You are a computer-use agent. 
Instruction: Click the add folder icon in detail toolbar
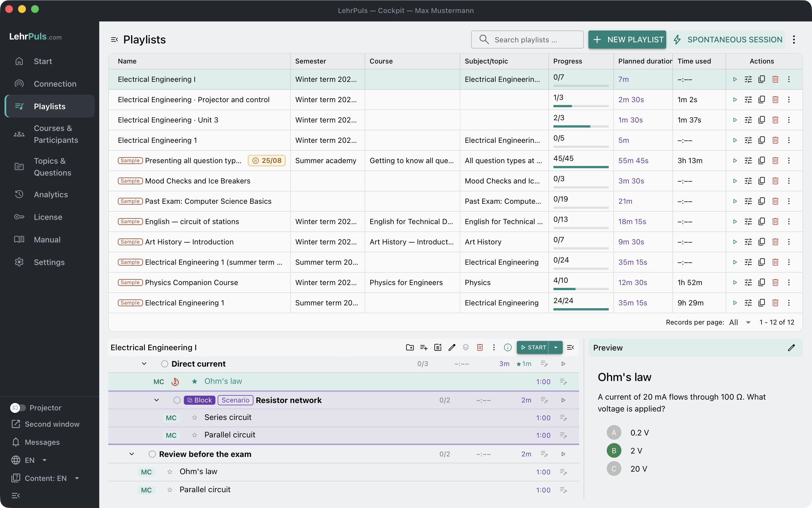tap(410, 347)
